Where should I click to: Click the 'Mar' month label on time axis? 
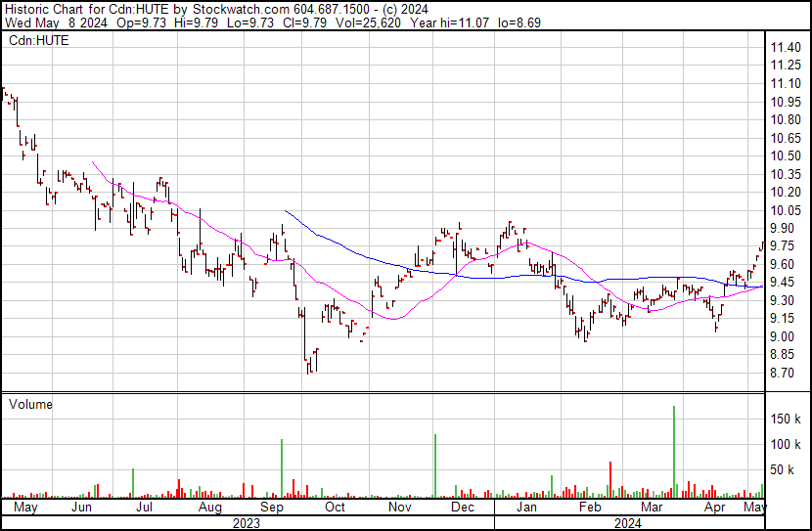[652, 507]
